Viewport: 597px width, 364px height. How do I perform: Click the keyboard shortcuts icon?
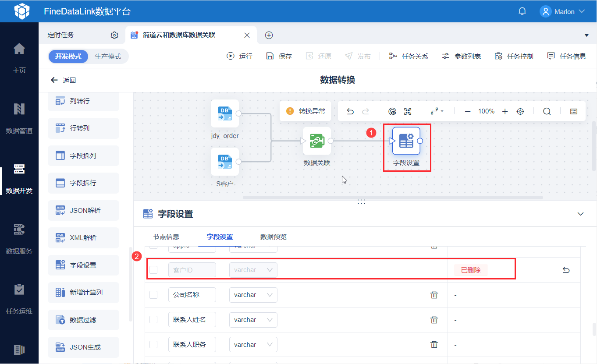(574, 111)
